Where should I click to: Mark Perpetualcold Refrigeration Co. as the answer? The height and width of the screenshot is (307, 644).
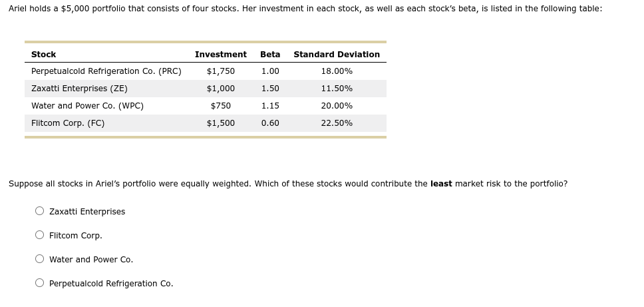click(39, 283)
